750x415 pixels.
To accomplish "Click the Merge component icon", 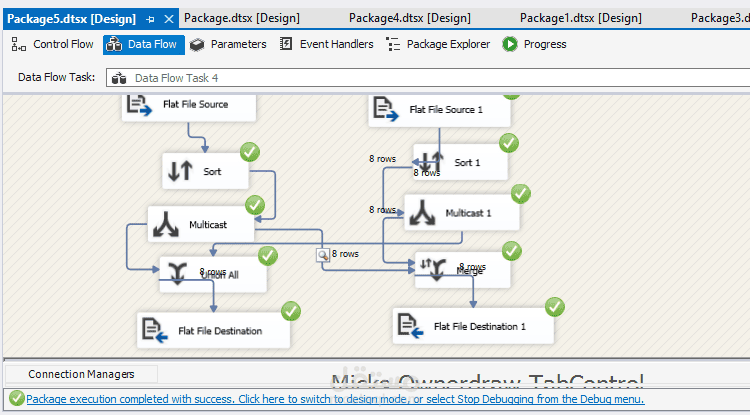I will point(433,270).
